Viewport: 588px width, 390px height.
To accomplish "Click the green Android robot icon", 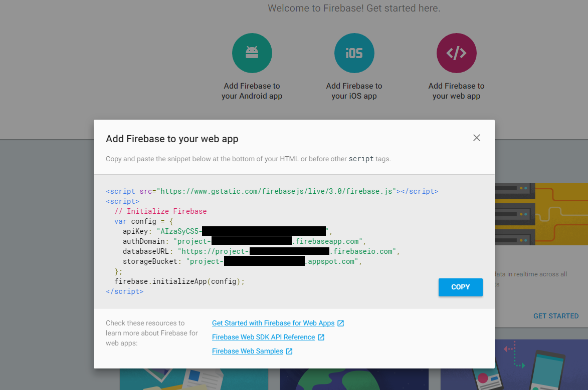I will (252, 53).
